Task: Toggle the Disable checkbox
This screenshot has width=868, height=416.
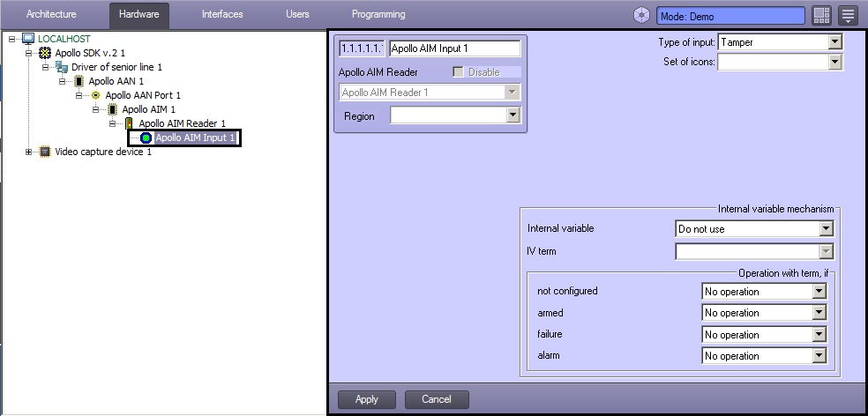Action: (458, 72)
